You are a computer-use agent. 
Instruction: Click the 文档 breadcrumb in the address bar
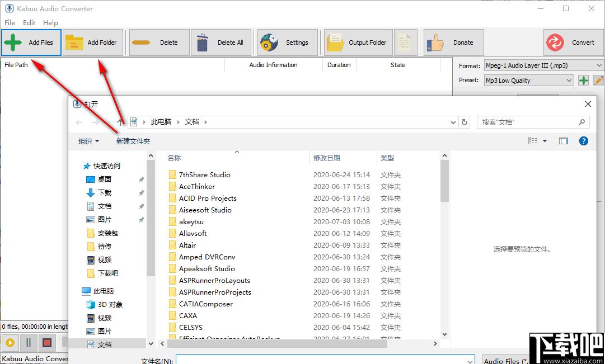click(x=192, y=122)
